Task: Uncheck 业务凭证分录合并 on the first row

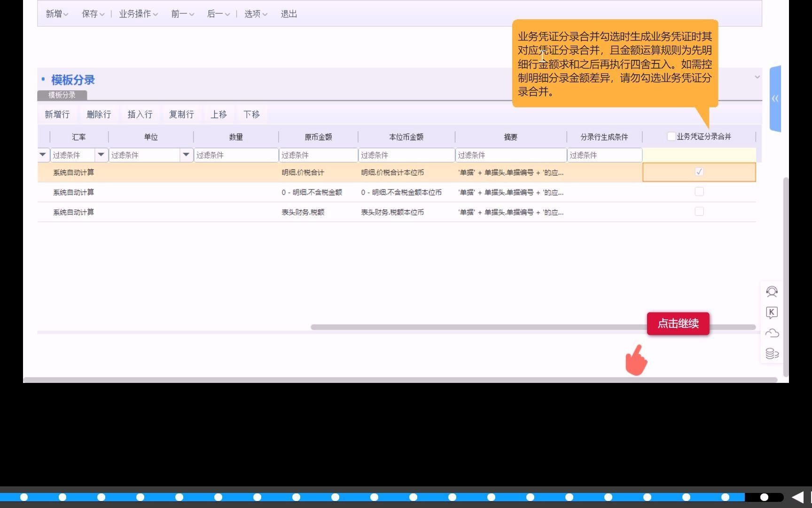Action: 699,172
